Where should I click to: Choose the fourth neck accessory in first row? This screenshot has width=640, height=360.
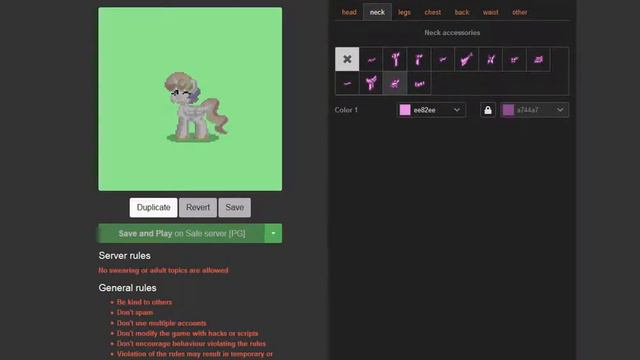pyautogui.click(x=419, y=59)
